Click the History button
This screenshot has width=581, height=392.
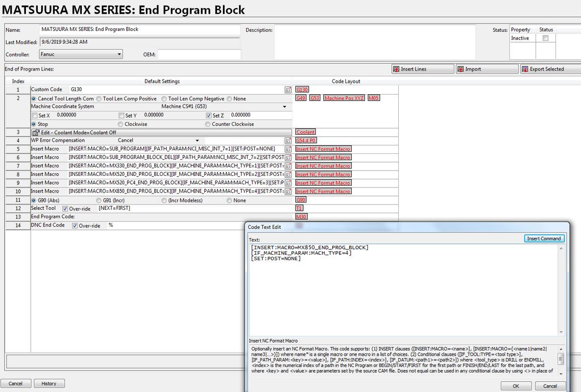tap(49, 384)
